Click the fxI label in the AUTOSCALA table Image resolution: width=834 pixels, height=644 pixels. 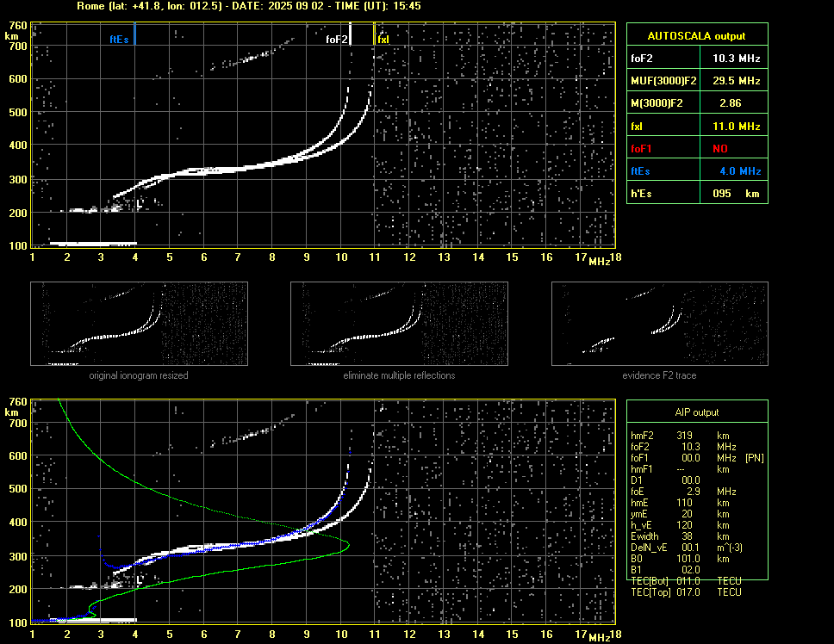(x=637, y=127)
